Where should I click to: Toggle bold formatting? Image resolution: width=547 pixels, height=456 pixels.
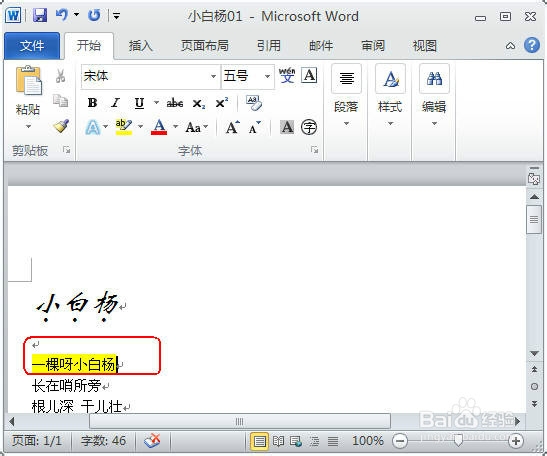92,103
